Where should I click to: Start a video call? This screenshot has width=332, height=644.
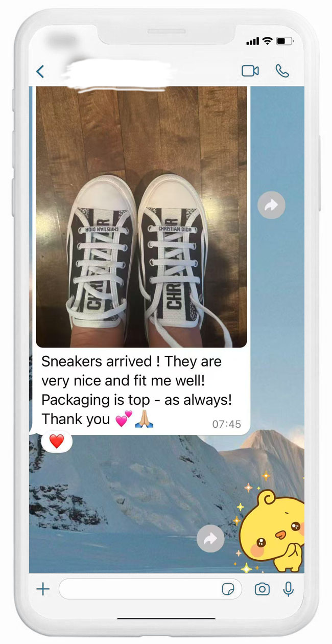coord(250,71)
